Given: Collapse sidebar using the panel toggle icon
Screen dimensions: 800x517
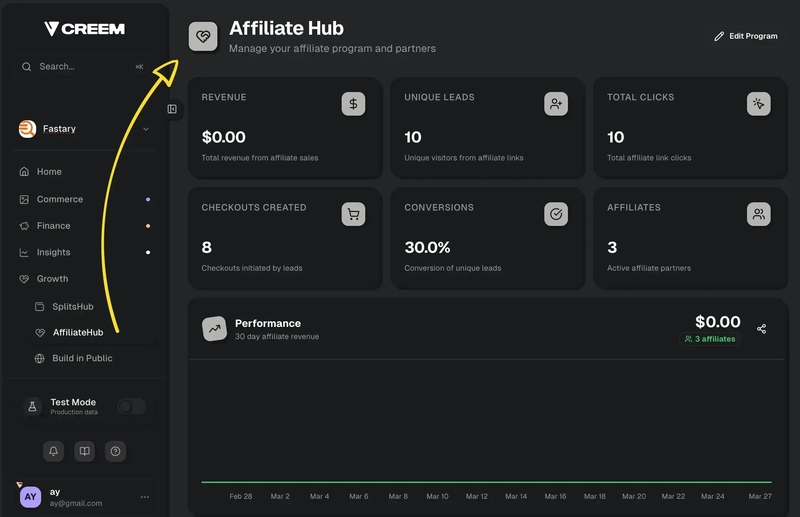Looking at the screenshot, I should tap(172, 109).
